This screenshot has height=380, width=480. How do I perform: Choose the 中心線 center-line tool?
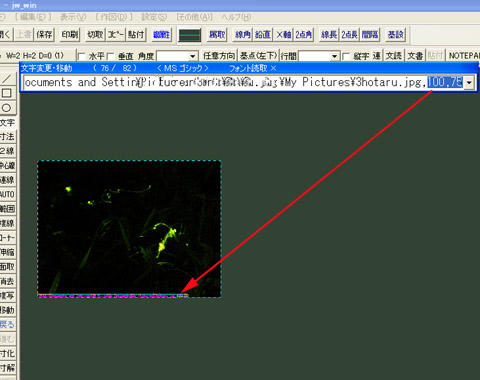[7, 165]
